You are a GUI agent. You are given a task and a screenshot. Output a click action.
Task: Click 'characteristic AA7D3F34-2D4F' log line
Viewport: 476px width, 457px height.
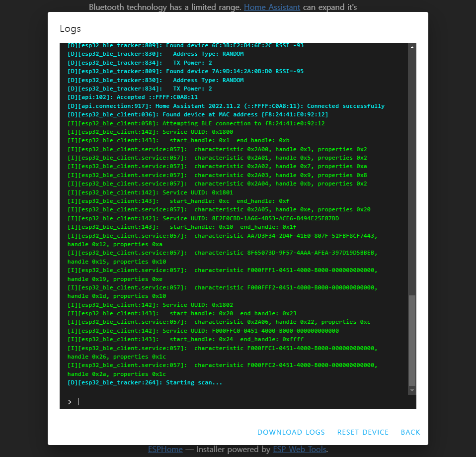pyautogui.click(x=222, y=240)
